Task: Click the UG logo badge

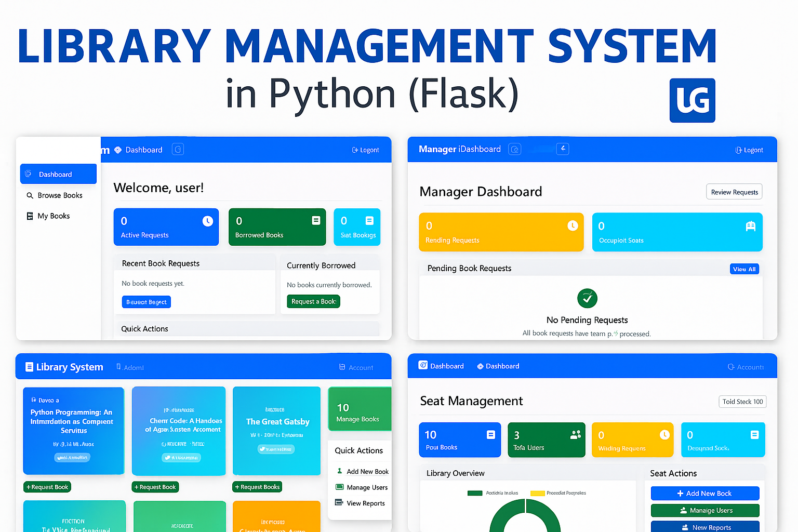Action: 692,100
